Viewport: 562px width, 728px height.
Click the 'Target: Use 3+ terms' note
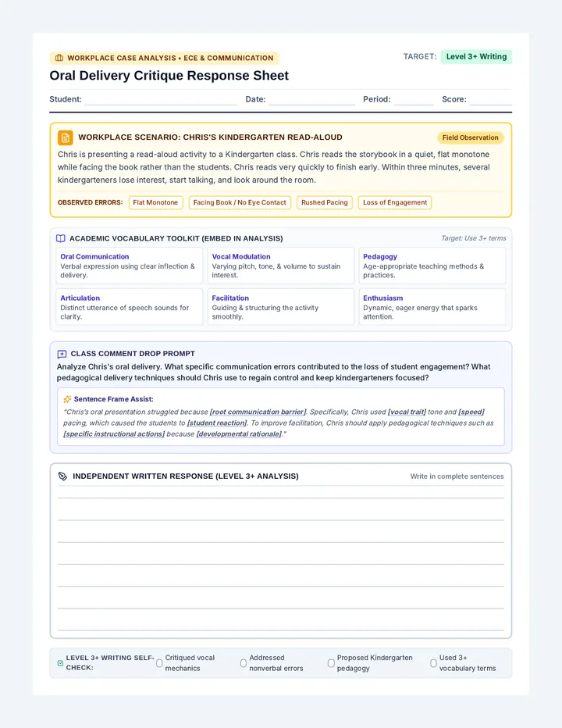(473, 239)
